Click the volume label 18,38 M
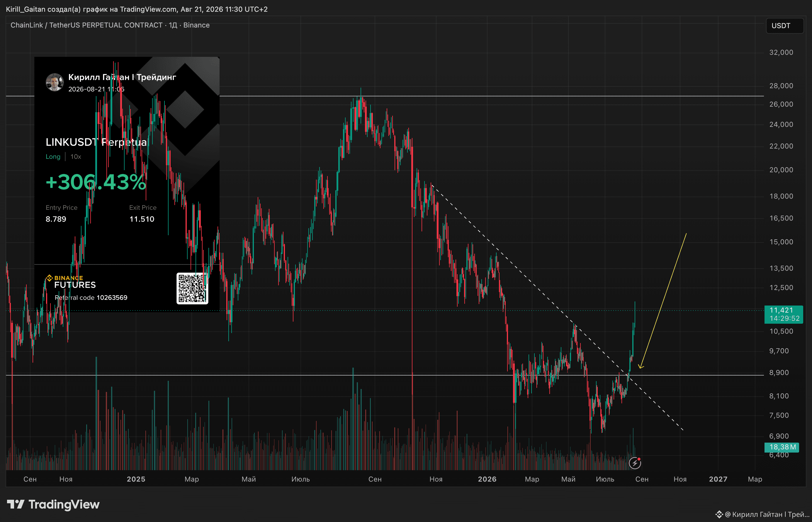This screenshot has height=522, width=812. click(782, 447)
